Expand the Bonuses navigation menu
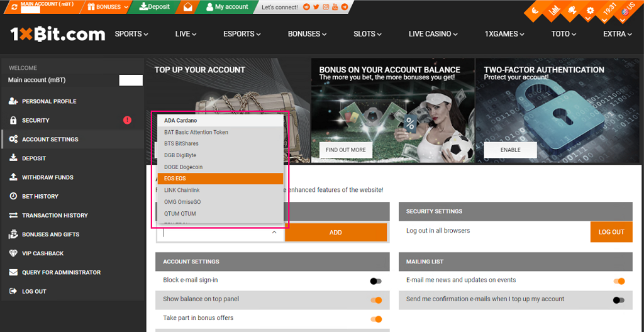Screen dimensions: 644x332 (307, 34)
